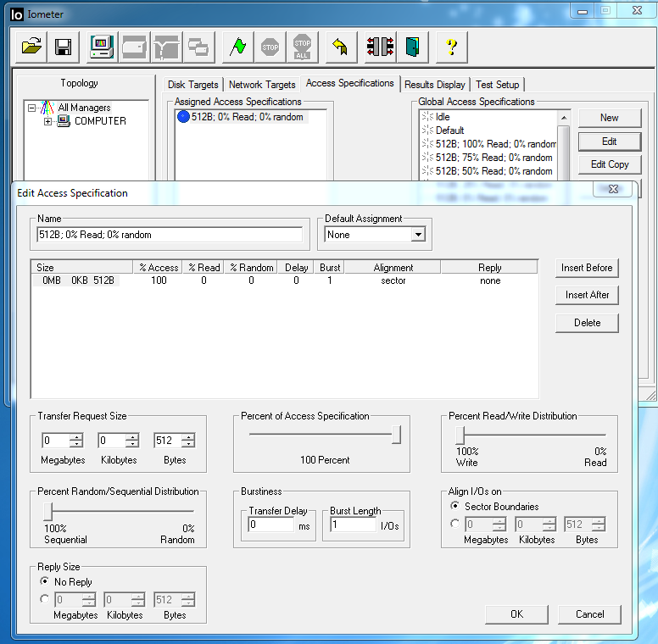Click the Edit specification button

(610, 142)
